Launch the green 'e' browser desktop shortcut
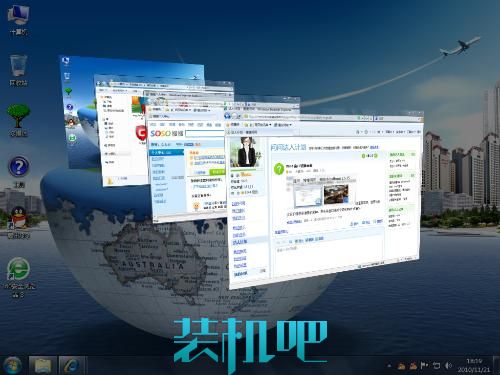Image resolution: width=500 pixels, height=375 pixels. pos(19,277)
